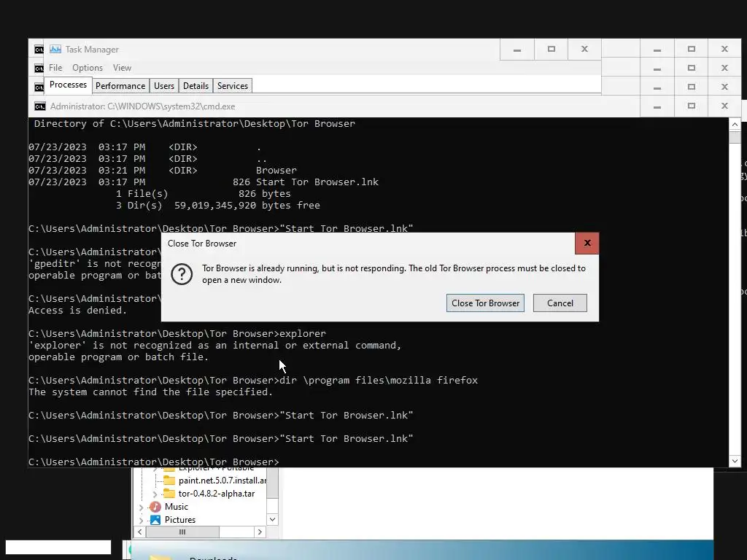Maximize the Task Manager window
Viewport: 747px width, 560px height.
551,49
